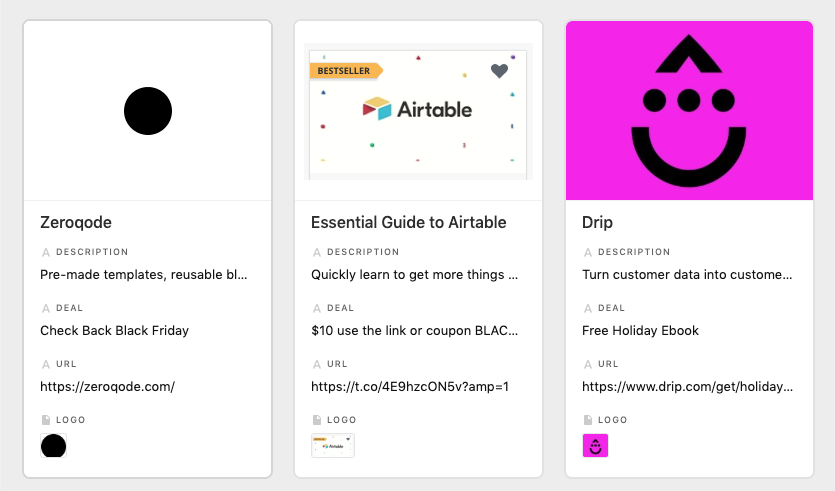Click the text field icon beside Zeroqode URL

46,364
